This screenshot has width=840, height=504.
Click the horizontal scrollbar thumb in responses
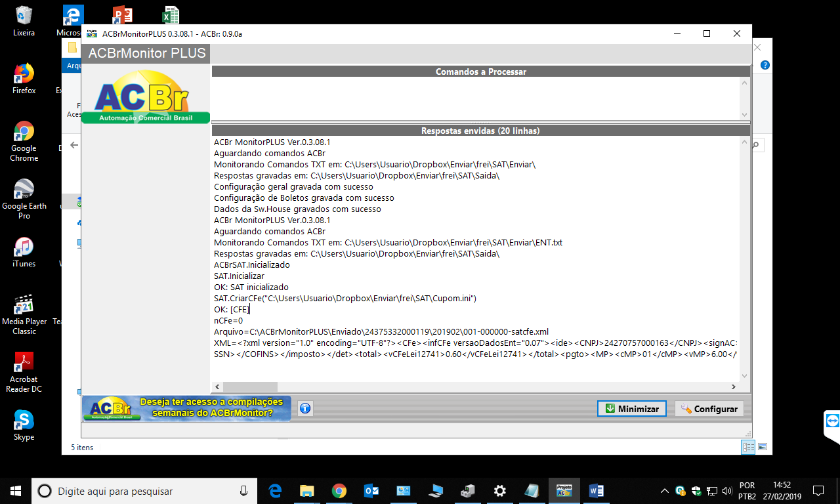(x=250, y=387)
